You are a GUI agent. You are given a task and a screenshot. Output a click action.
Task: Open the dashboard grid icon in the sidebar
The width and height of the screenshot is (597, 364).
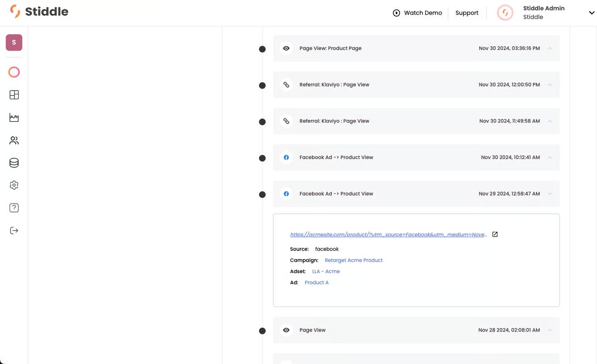tap(14, 95)
